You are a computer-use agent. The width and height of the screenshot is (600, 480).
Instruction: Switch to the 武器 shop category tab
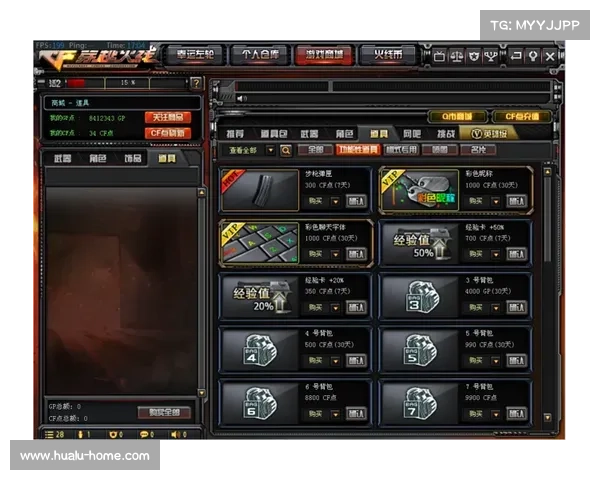(x=309, y=133)
